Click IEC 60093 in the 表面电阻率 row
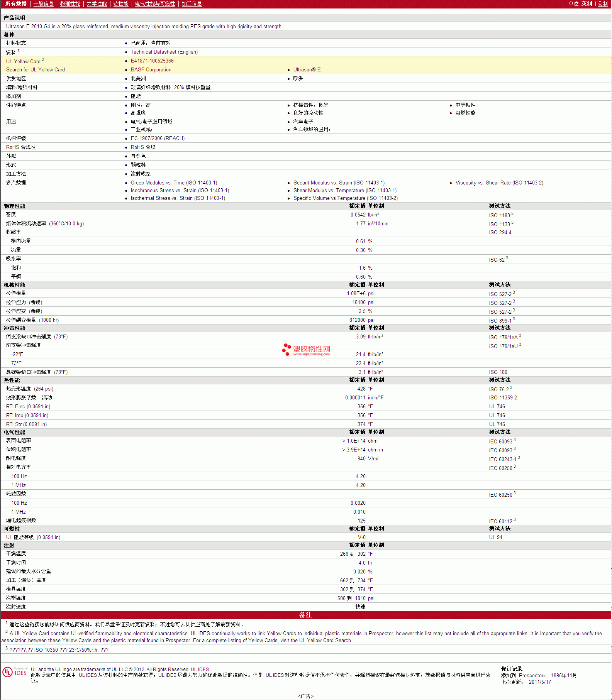The image size is (612, 700). tap(500, 441)
